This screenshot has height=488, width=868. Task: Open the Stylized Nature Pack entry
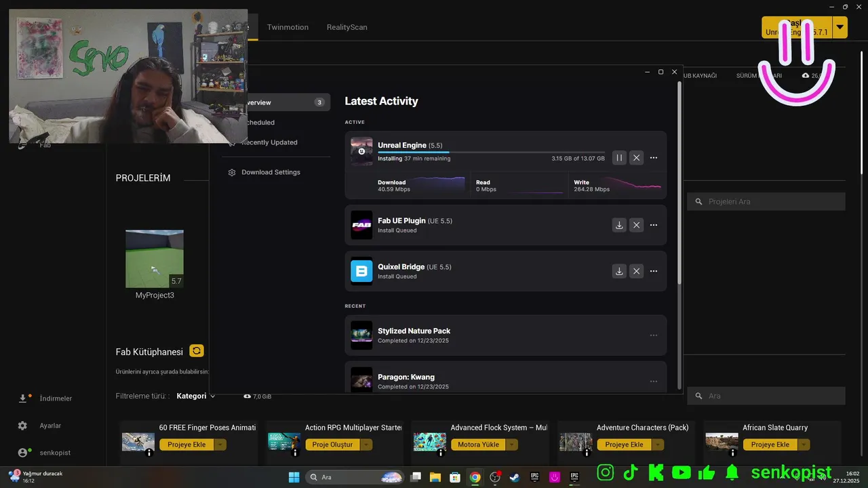505,335
